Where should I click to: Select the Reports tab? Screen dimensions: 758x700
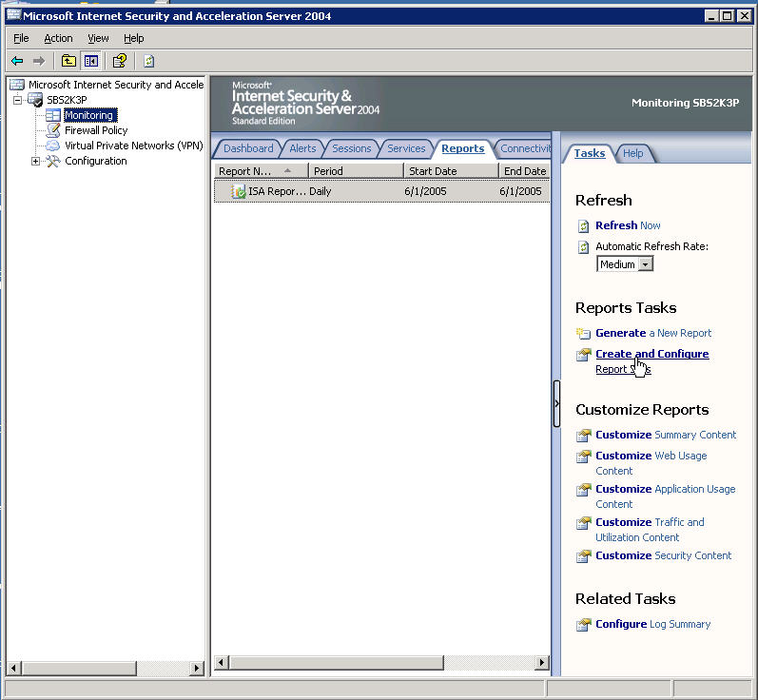click(462, 148)
